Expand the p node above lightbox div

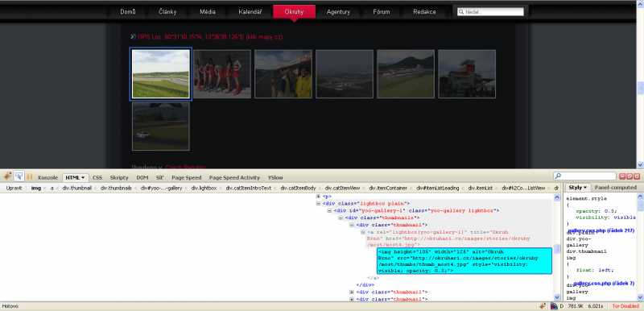pos(318,197)
